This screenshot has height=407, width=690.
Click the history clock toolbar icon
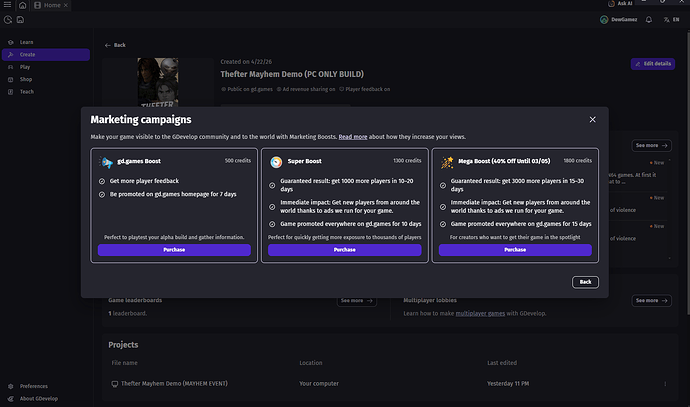[7, 20]
